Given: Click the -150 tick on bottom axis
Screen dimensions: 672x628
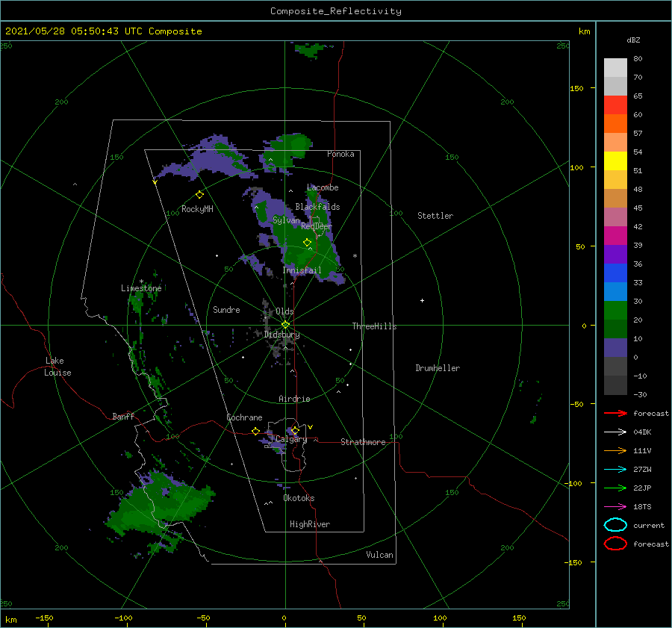Looking at the screenshot, I should [44, 618].
